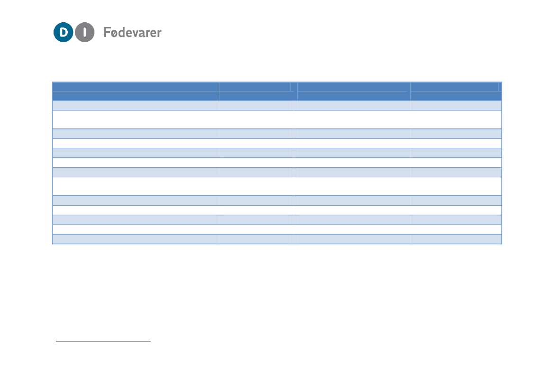Click the first tall white row, first column
Image resolution: width=554 pixels, height=392 pixels.
[x=136, y=119]
